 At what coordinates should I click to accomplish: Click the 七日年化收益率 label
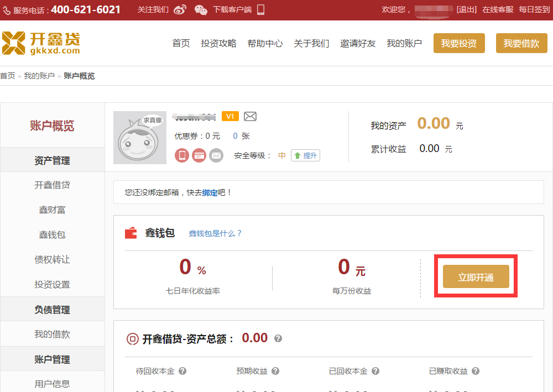pyautogui.click(x=193, y=291)
